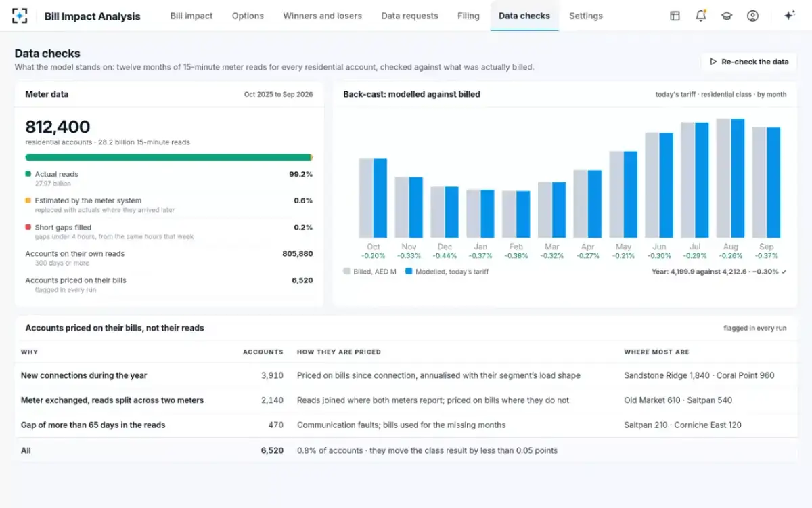Open the Data requests tab
The width and height of the screenshot is (812, 508).
(x=409, y=16)
